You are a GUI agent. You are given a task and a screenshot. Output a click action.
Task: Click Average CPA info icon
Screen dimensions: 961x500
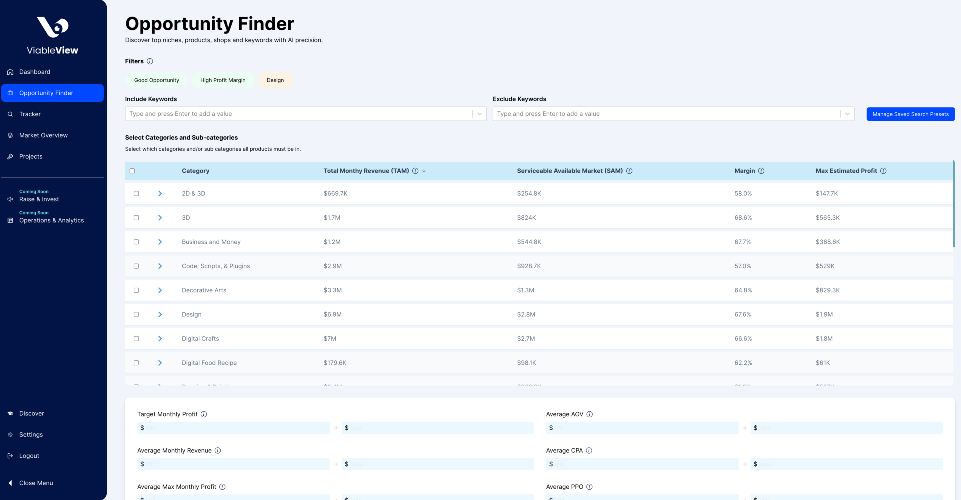(589, 450)
